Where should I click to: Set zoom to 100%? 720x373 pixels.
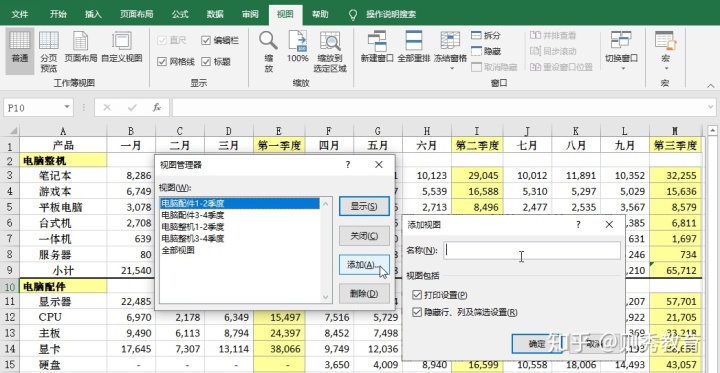point(298,47)
